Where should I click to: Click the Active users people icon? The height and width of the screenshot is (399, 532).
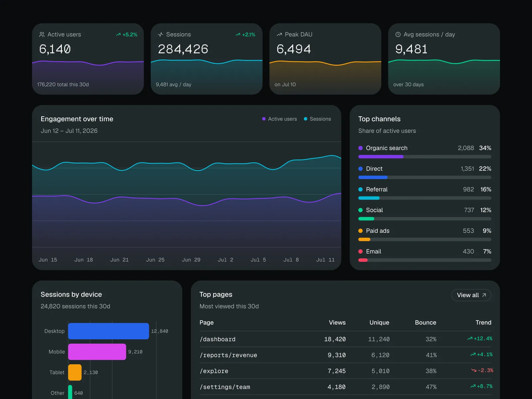(x=42, y=35)
